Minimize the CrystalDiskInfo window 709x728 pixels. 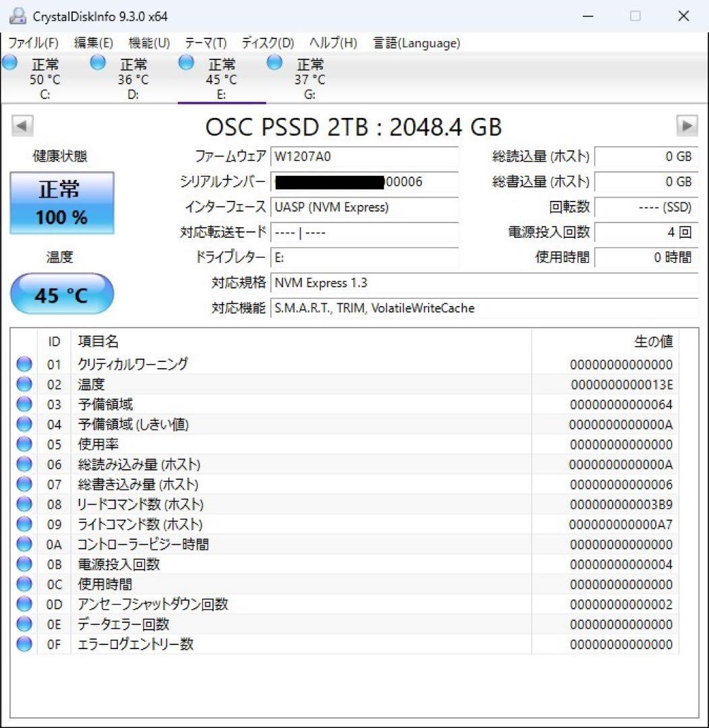588,16
